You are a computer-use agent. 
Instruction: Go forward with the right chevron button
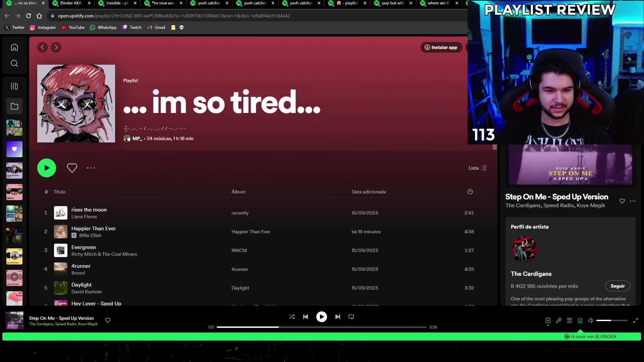tap(56, 47)
